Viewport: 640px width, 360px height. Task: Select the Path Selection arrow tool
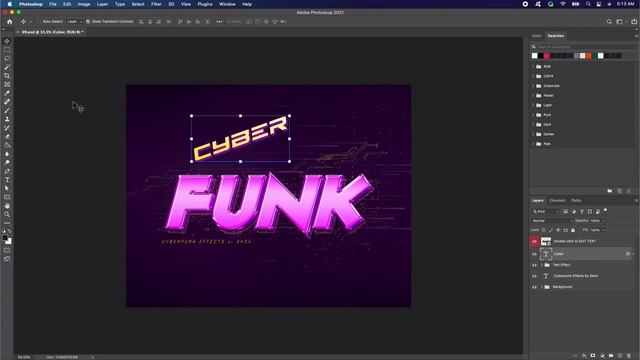7,189
